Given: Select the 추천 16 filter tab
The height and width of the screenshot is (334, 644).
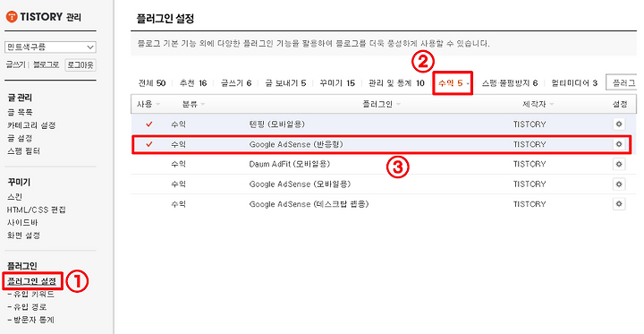Looking at the screenshot, I should click(x=192, y=83).
